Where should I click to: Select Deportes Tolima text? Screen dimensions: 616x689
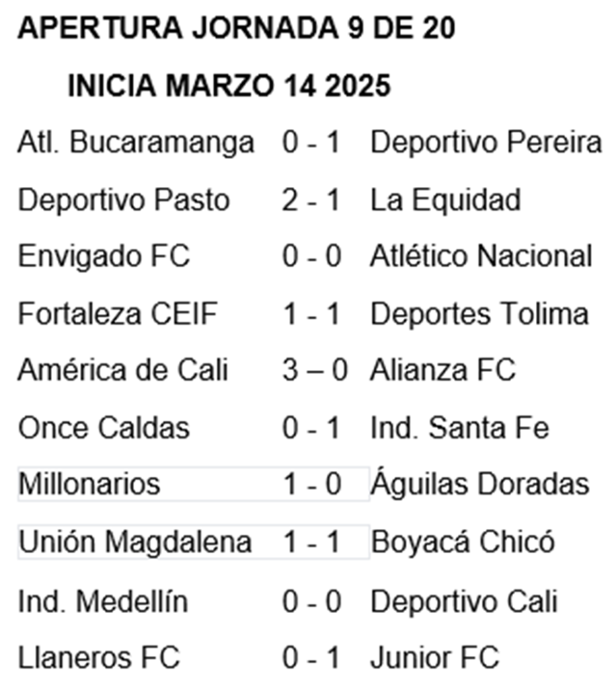(x=479, y=314)
